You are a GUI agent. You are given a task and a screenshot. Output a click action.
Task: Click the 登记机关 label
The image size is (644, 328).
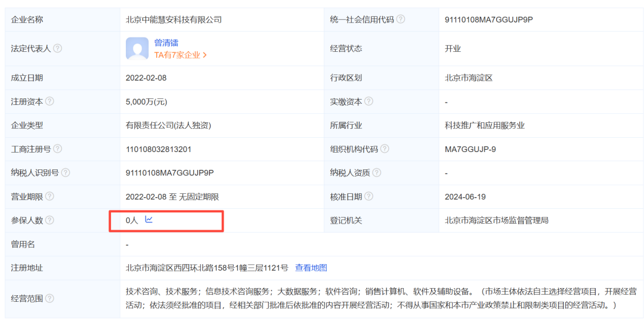[x=346, y=221]
